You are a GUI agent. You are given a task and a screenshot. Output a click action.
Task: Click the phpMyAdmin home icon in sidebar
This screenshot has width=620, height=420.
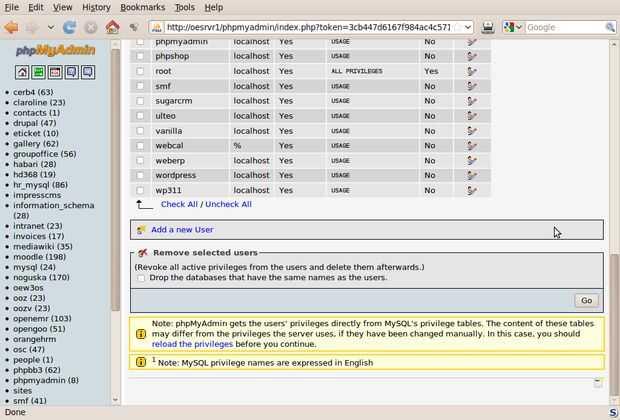coord(22,72)
